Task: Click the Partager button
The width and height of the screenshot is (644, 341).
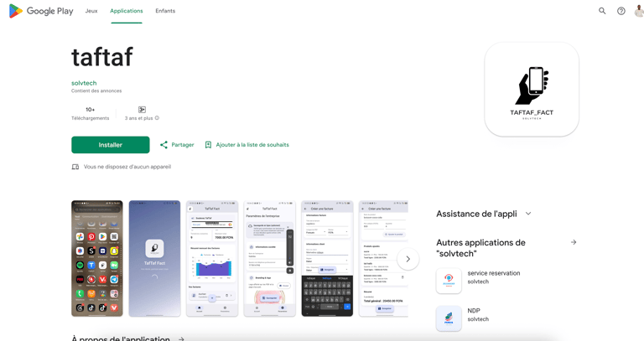Action: pyautogui.click(x=177, y=145)
